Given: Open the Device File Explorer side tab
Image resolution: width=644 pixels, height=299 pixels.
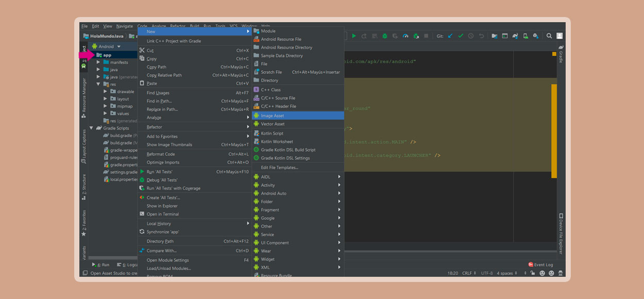Looking at the screenshot, I should [x=561, y=233].
